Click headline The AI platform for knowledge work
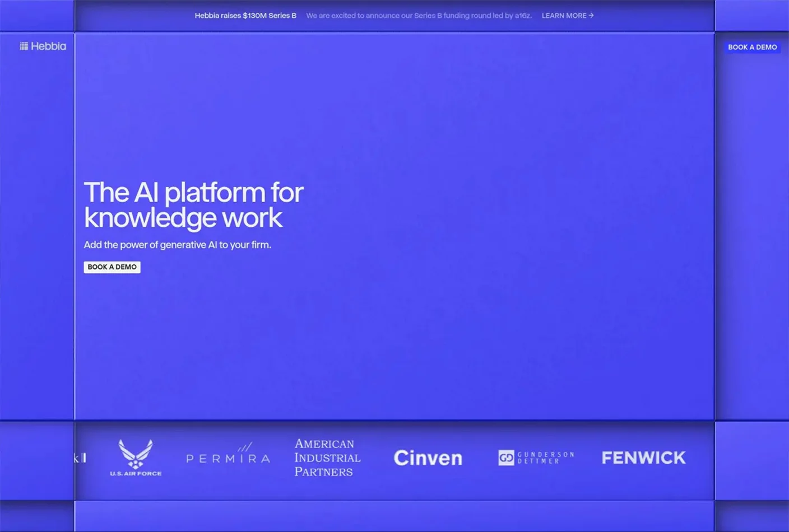The width and height of the screenshot is (789, 532). pos(193,205)
